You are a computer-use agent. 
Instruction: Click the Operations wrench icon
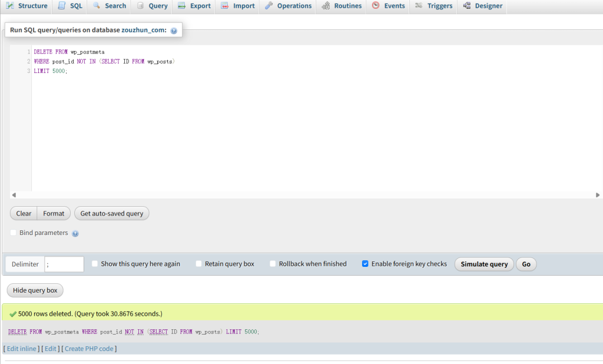[x=269, y=6]
